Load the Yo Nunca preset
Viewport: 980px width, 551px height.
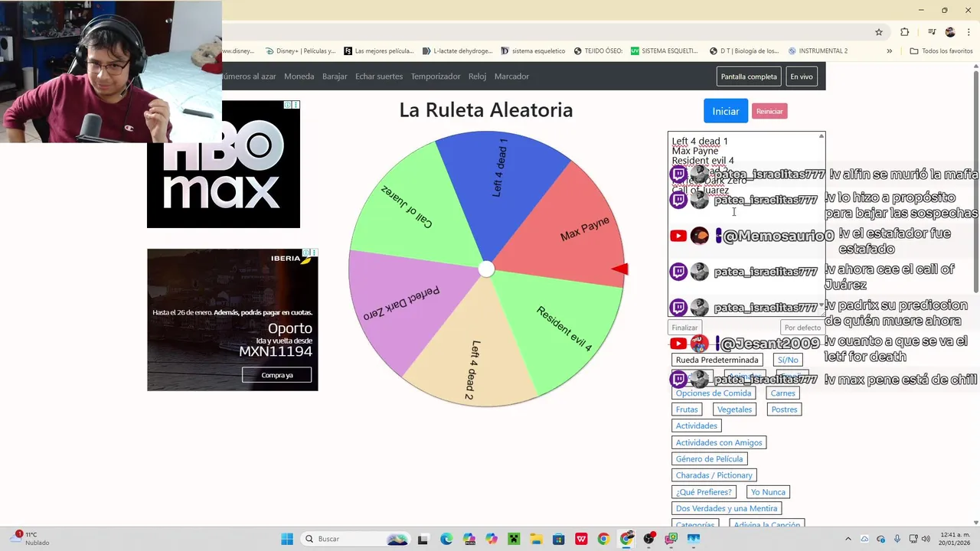(x=768, y=492)
